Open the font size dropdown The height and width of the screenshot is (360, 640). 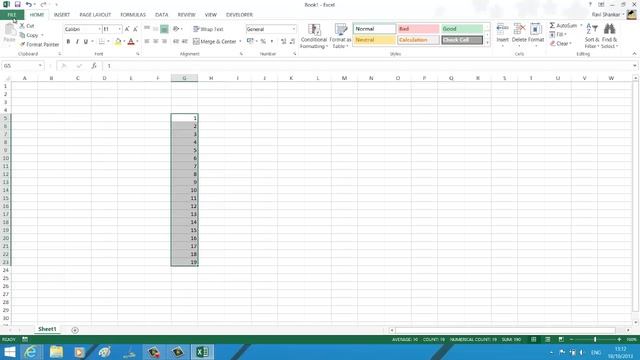click(119, 29)
